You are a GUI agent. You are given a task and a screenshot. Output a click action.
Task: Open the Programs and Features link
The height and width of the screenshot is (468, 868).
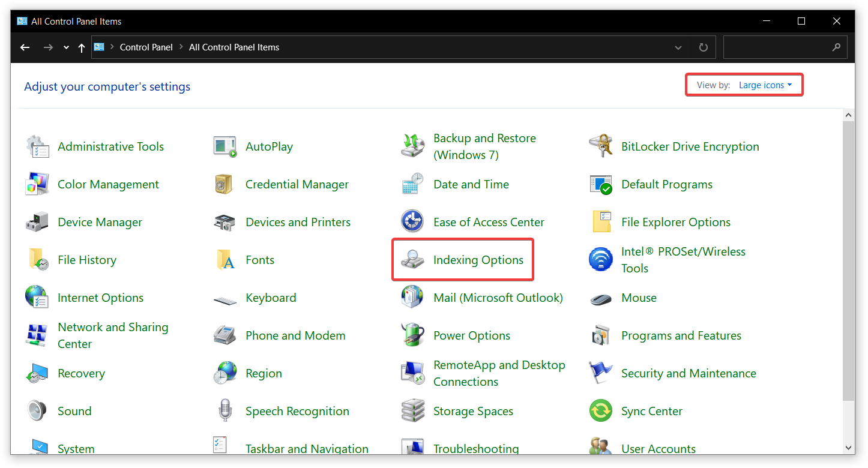[x=681, y=335]
